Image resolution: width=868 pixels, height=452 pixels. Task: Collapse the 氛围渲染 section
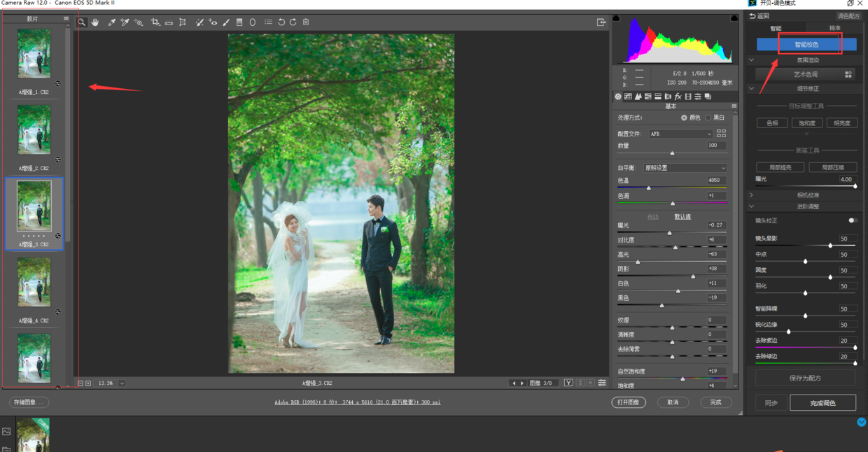click(752, 60)
